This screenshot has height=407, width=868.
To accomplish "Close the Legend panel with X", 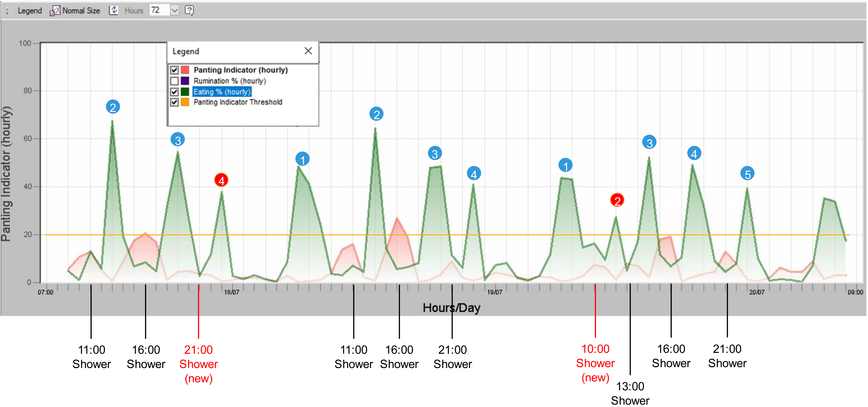I will 308,51.
